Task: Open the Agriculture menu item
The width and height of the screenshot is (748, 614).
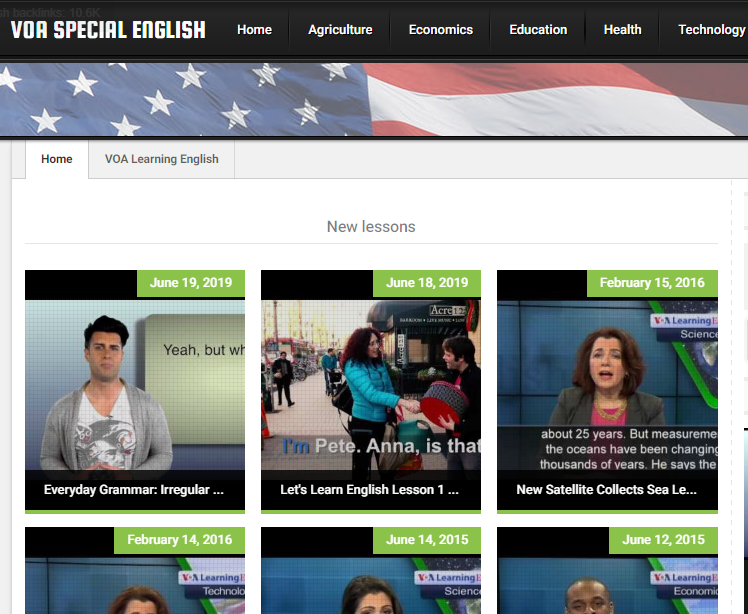Action: click(x=340, y=30)
